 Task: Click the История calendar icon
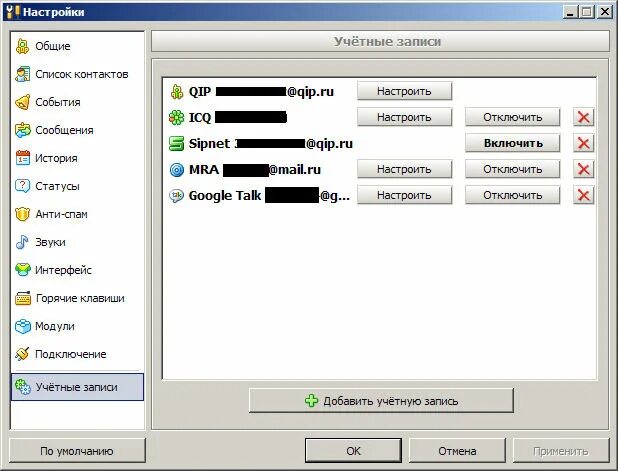click(22, 158)
